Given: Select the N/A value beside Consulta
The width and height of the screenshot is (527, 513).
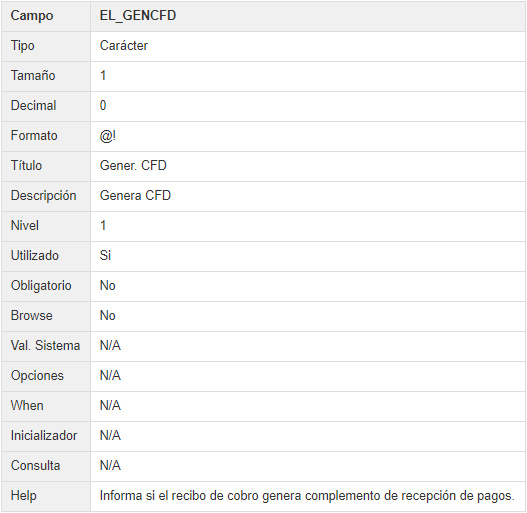Looking at the screenshot, I should (110, 466).
